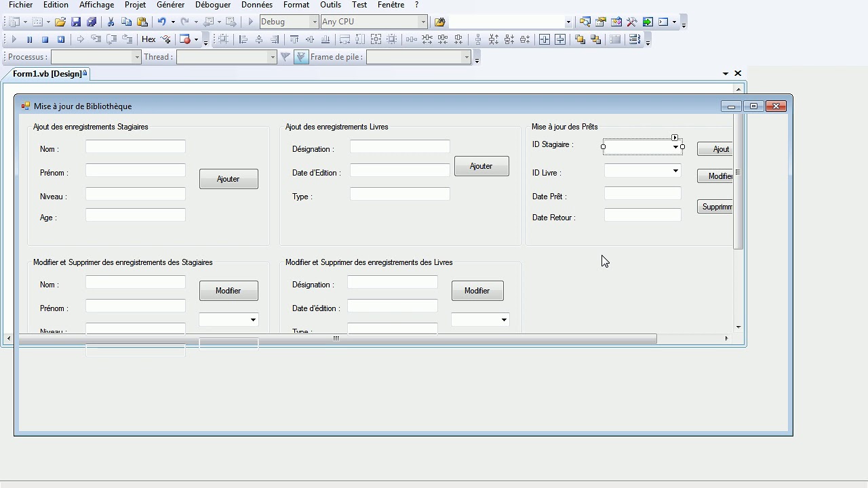
Task: Open Solution Explorer icon in toolbar
Action: [585, 22]
